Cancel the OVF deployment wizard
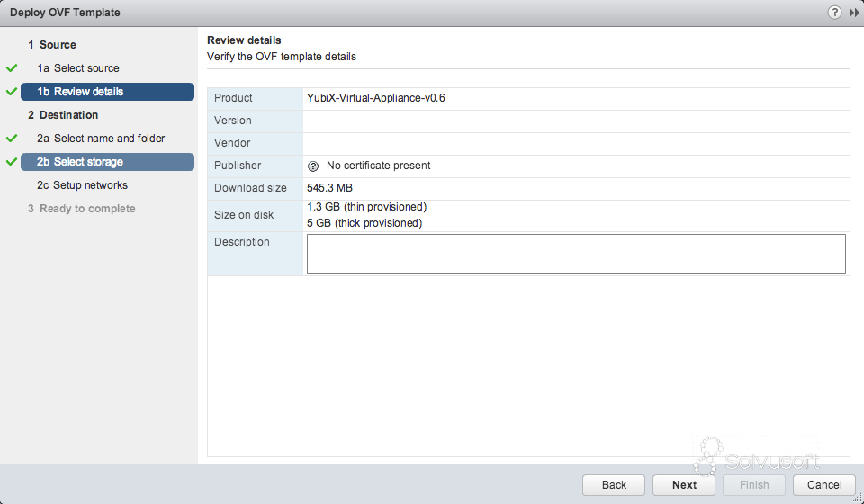864x504 pixels. click(824, 485)
